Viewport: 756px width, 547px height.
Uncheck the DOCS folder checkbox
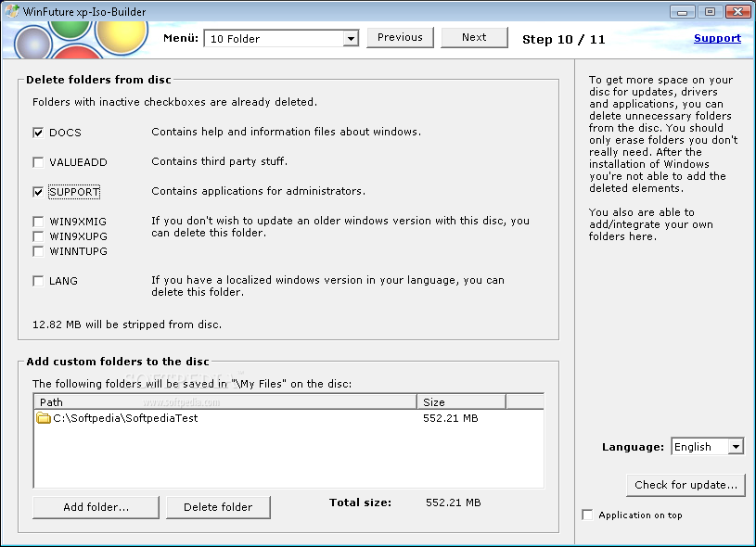tap(39, 133)
